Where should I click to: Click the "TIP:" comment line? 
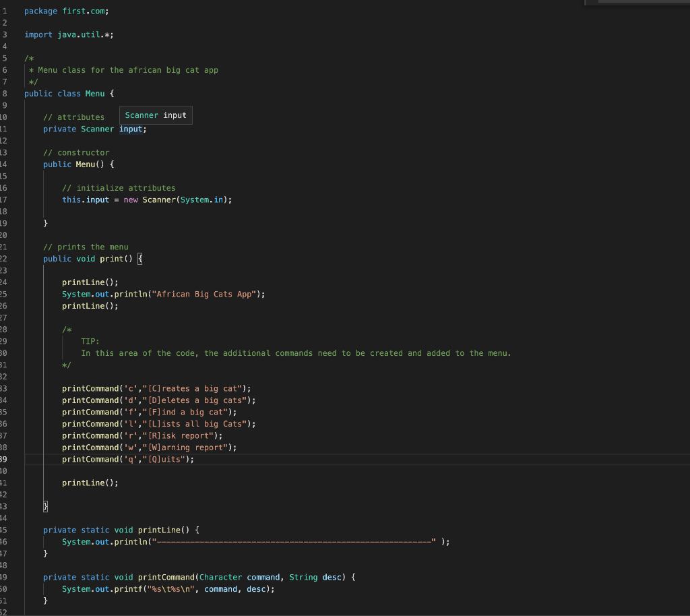pos(90,342)
